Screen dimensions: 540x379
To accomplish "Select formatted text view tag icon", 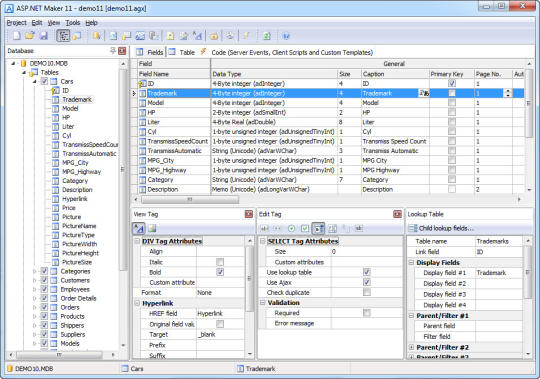I will [x=139, y=228].
